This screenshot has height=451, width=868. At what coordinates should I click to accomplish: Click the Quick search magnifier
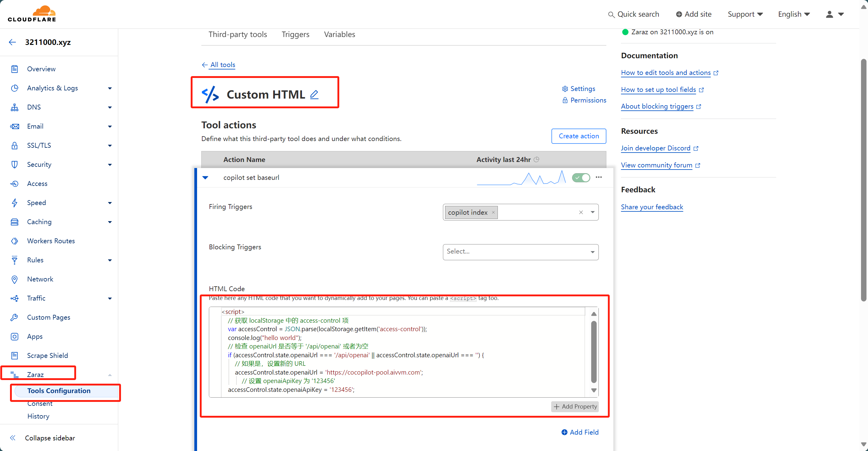(x=611, y=15)
